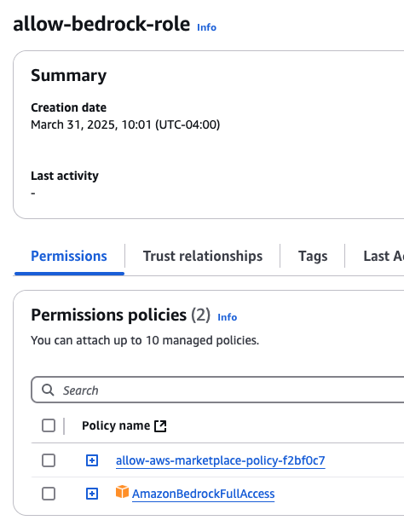The image size is (404, 532).
Task: Click the Last activity label
Action: click(65, 176)
